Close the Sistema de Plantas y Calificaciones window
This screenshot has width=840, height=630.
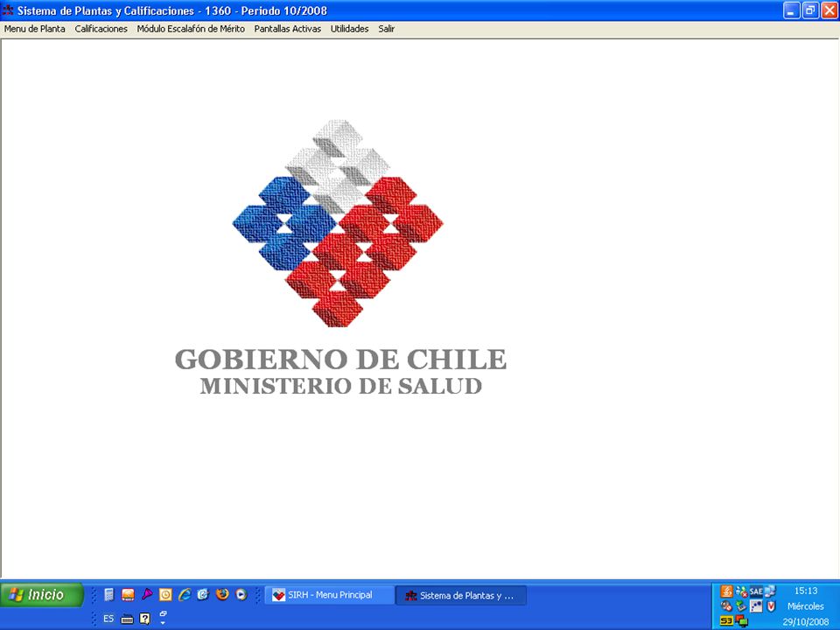click(x=829, y=10)
